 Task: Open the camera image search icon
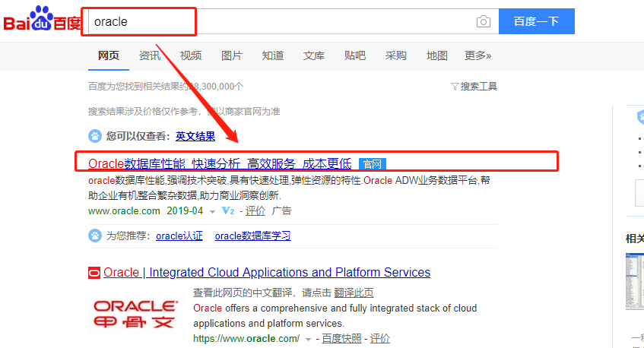click(483, 21)
